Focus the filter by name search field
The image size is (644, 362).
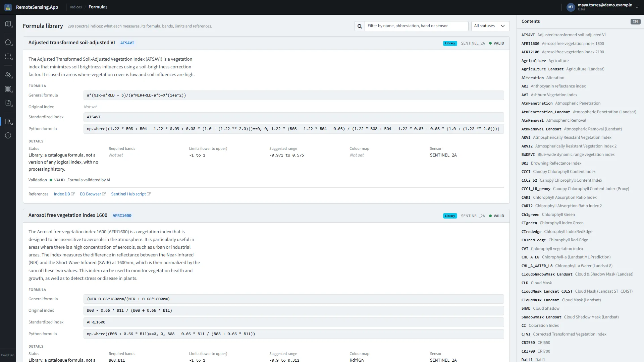(x=416, y=26)
